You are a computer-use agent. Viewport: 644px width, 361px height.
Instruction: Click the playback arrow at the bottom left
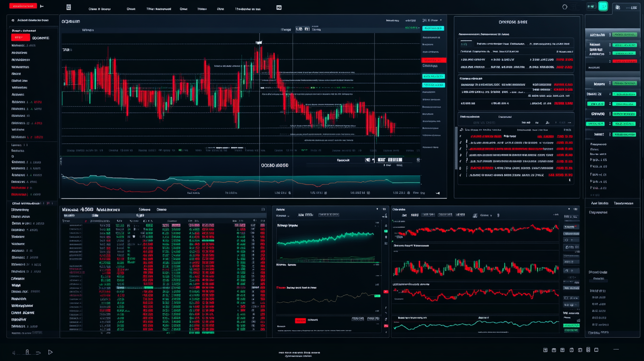50,352
